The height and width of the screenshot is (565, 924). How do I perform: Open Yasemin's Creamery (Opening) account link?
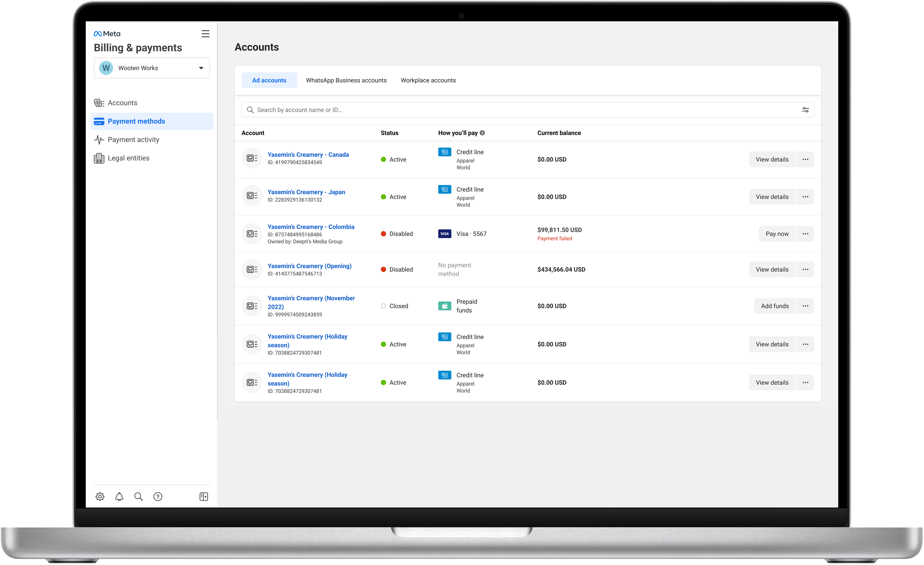click(309, 266)
